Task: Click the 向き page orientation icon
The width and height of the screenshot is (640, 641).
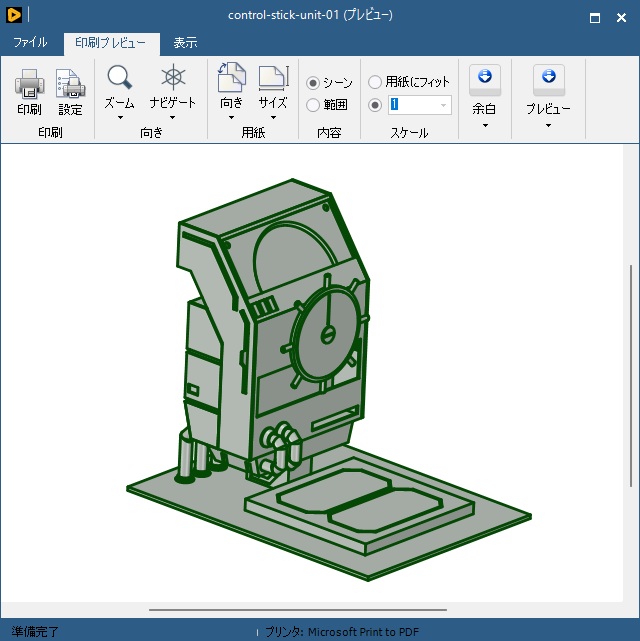Action: point(231,79)
